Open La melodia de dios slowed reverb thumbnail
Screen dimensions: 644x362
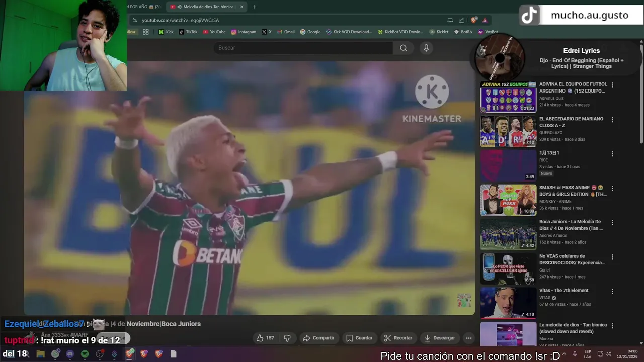pos(508,334)
